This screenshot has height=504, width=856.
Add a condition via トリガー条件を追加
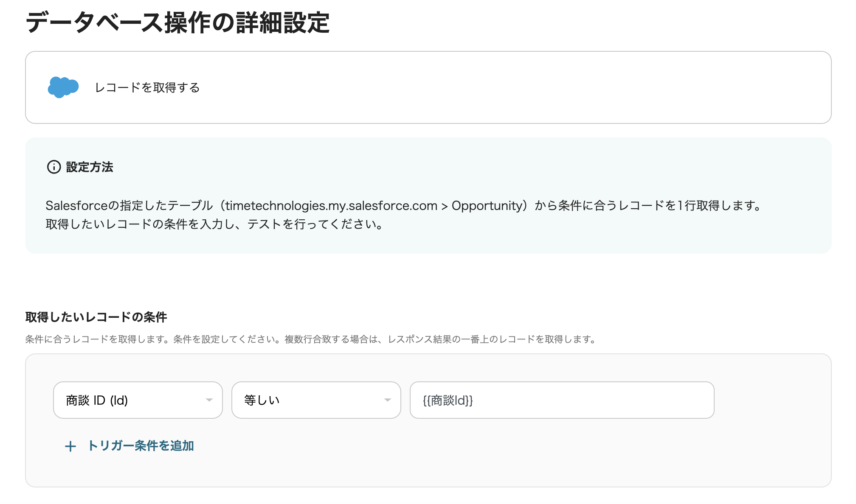coord(140,446)
